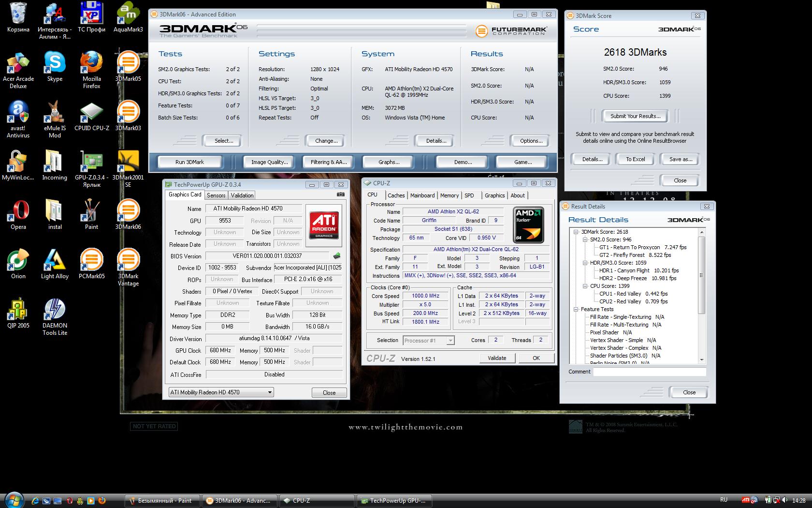
Task: Open Orion desktop icon
Action: click(x=18, y=264)
